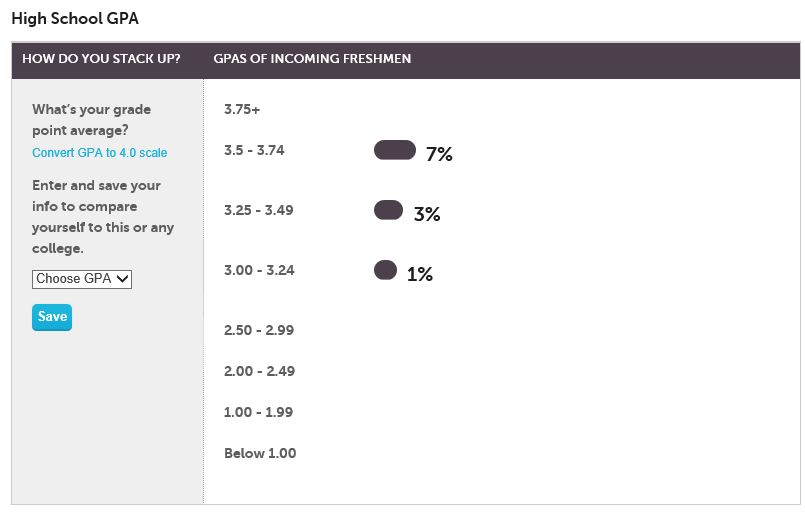This screenshot has width=805, height=513.
Task: Open Convert GPA to 4.0 scale link
Action: (x=100, y=153)
